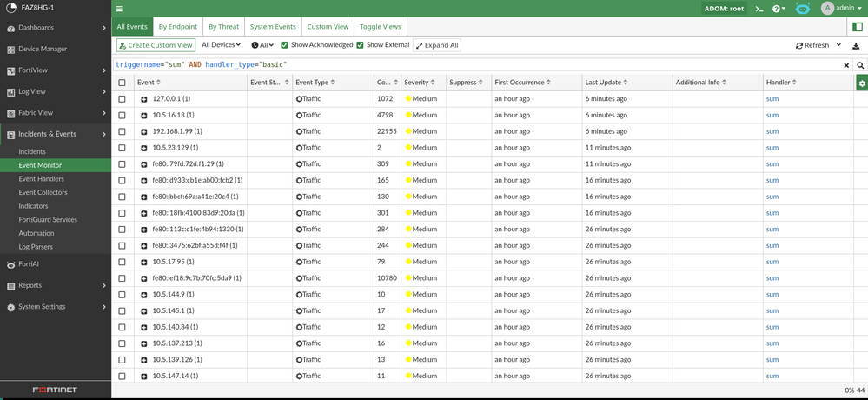
Task: Check the box for event 127.0.0.1
Action: 122,99
